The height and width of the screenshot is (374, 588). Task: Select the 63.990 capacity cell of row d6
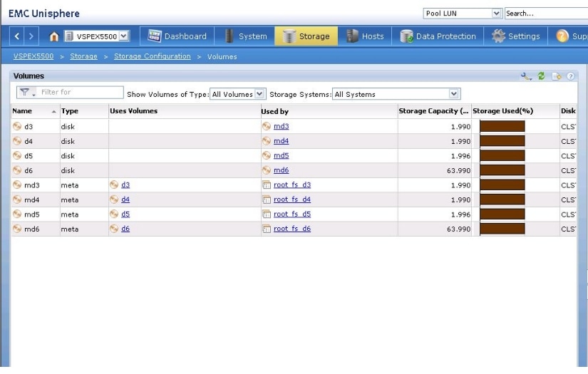[435, 170]
